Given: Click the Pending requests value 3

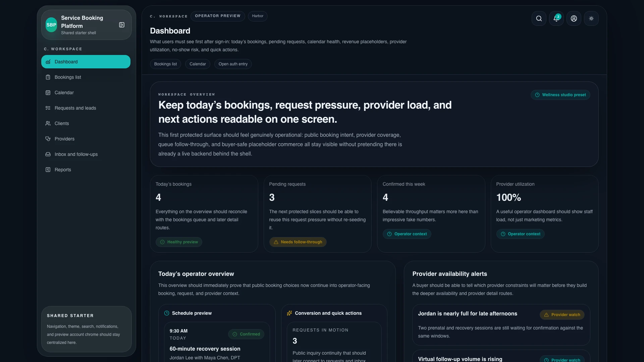Looking at the screenshot, I should (272, 197).
